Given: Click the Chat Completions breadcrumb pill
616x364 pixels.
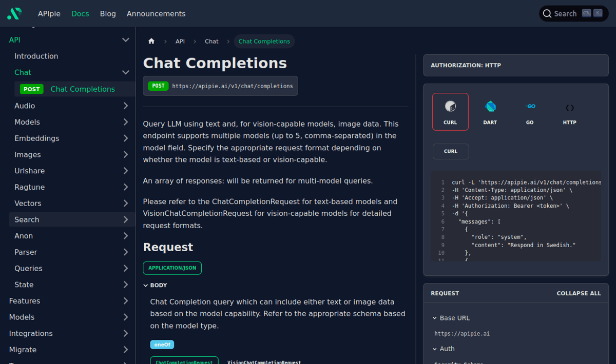Looking at the screenshot, I should 264,41.
